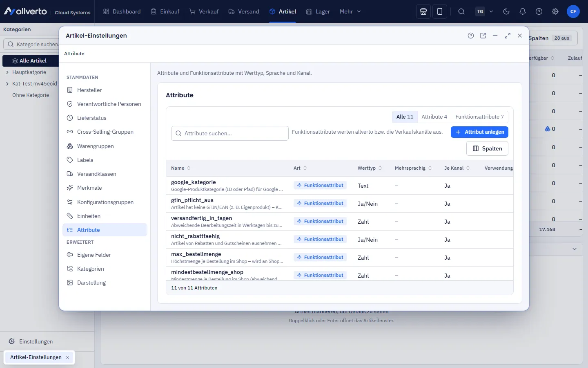This screenshot has width=588, height=368.
Task: Expand the Hauptkatgorie category tree node
Action: tap(7, 72)
